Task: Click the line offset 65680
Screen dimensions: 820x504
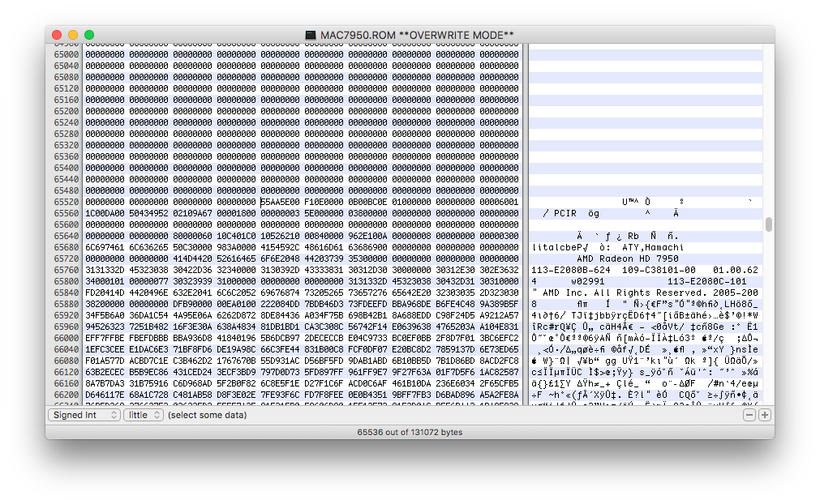Action: tap(66, 247)
